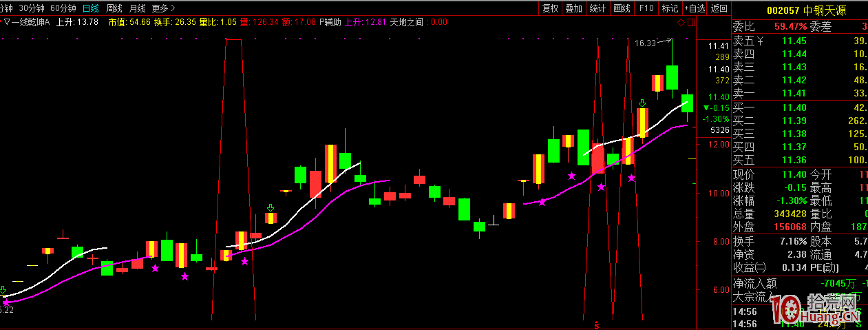This screenshot has width=868, height=330.
Task: Click the 卖三 ask price 11.43
Action: point(794,67)
